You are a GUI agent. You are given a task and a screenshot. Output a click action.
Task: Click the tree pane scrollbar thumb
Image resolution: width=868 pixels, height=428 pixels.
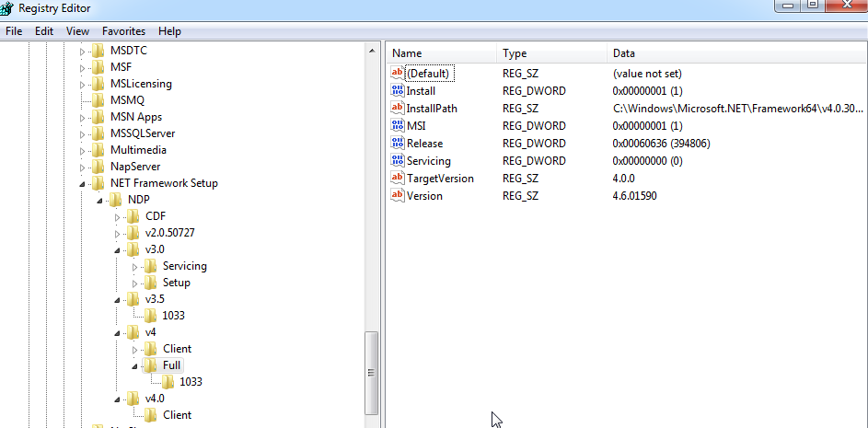coord(372,372)
